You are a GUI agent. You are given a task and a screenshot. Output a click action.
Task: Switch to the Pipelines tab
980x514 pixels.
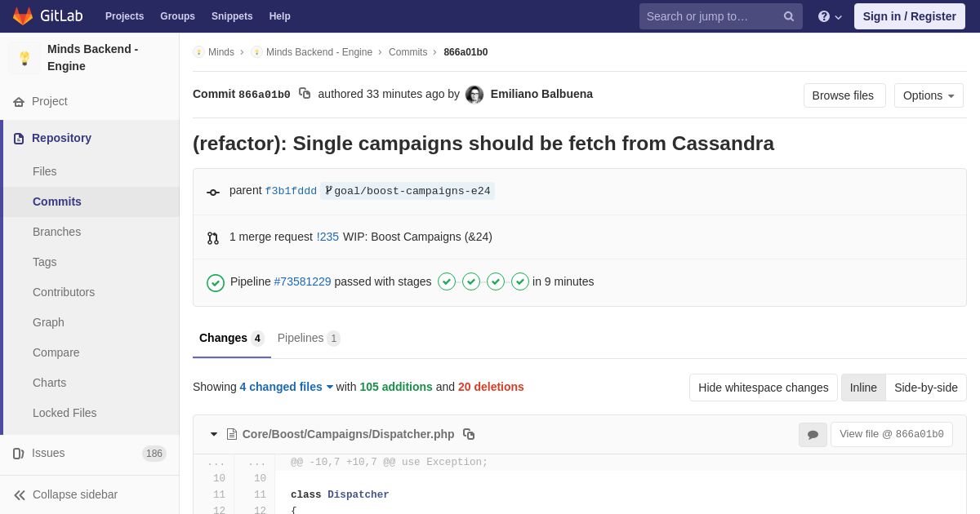click(x=309, y=338)
